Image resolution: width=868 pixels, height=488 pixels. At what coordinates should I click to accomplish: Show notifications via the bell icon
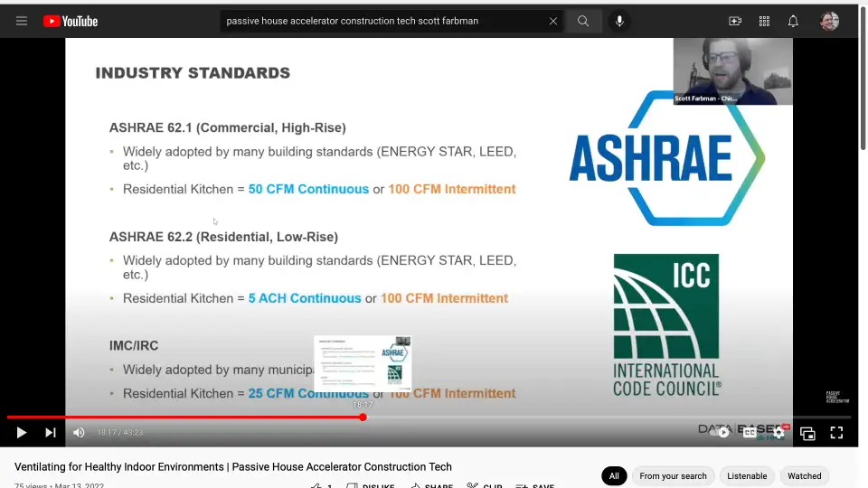(793, 21)
